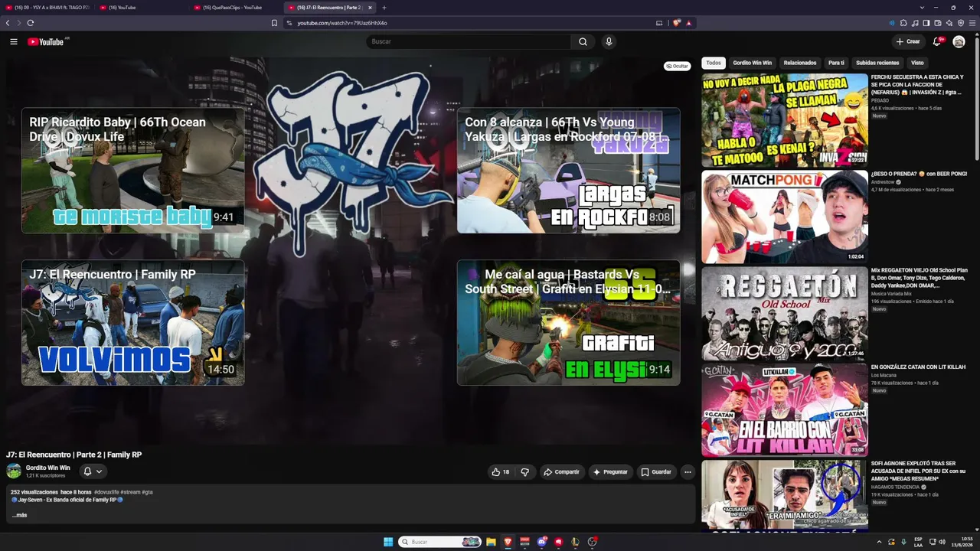Hide the end screen suggestions with Ocultar
The image size is (980, 551).
click(677, 67)
